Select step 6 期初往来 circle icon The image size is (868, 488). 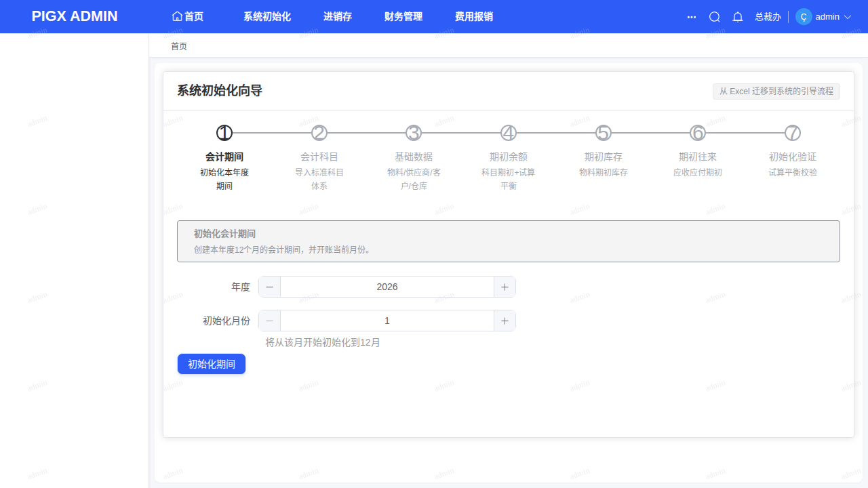click(x=698, y=133)
